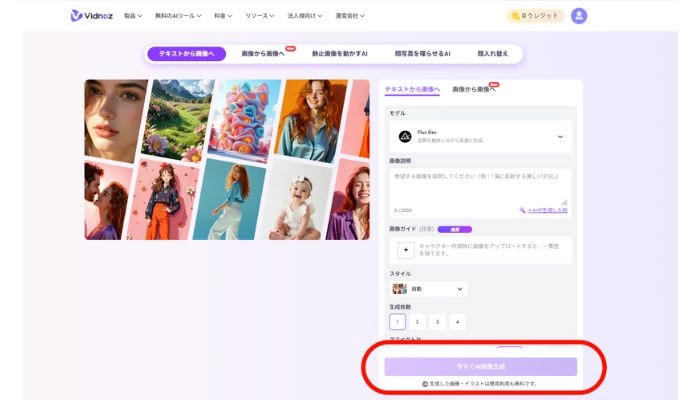
Task: Open the user profile avatar icon
Action: (579, 16)
